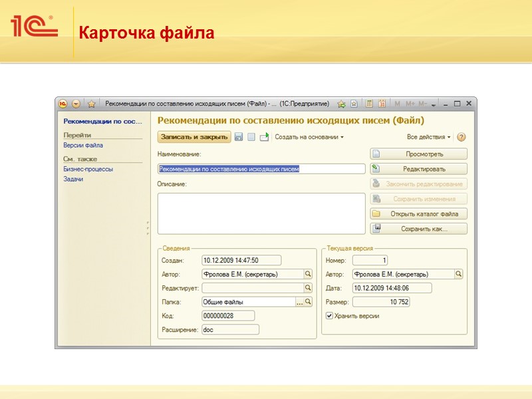
Task: Click magnifier next to Редактирует field
Action: tap(308, 288)
